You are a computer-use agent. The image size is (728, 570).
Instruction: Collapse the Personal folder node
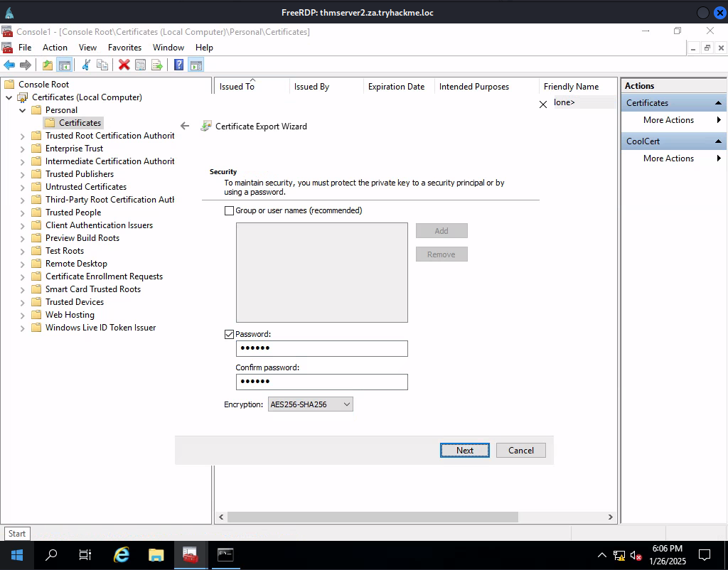click(x=22, y=110)
